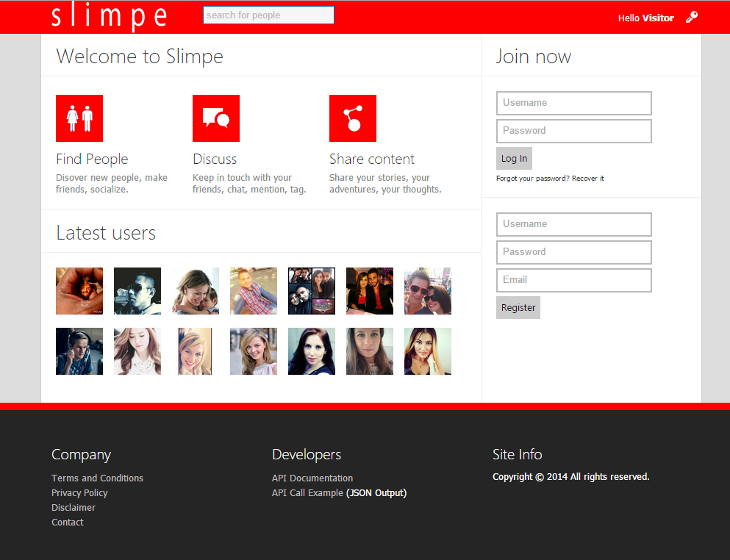The image size is (730, 560).
Task: Open the photo collage user avatar
Action: tap(312, 291)
